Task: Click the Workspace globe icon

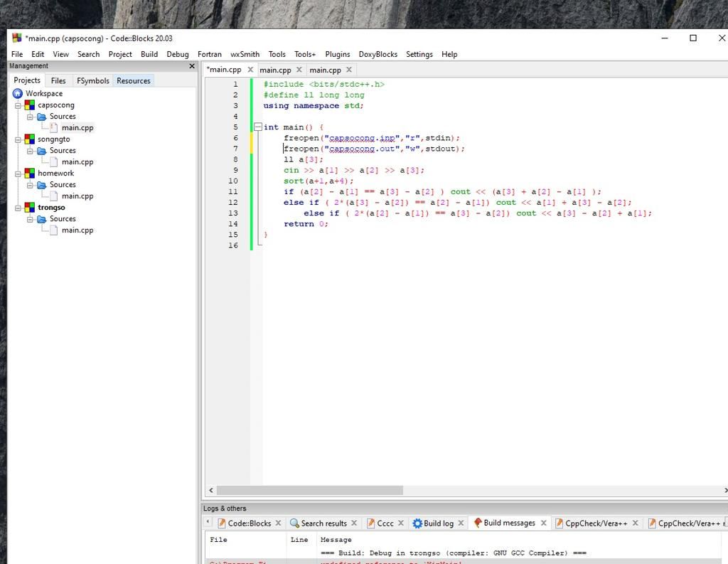Action: pos(18,94)
